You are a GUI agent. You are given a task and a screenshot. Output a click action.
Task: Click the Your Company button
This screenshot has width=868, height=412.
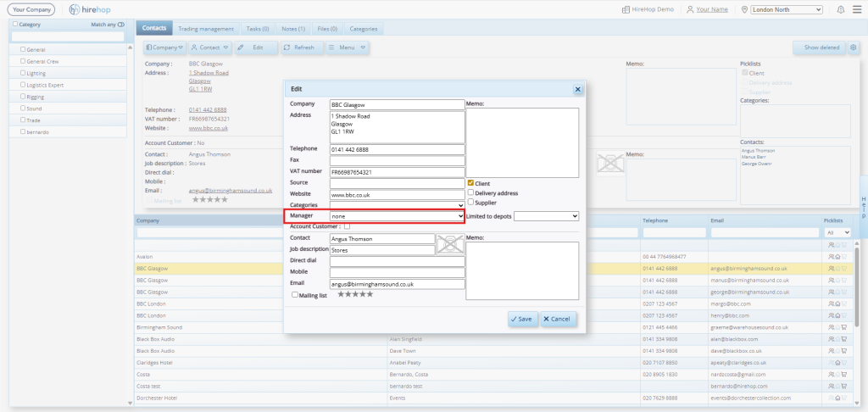tap(31, 9)
